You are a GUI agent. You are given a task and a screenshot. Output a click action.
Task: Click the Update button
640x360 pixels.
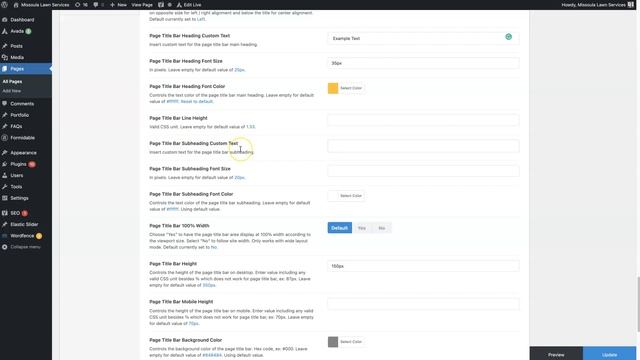pos(609,354)
